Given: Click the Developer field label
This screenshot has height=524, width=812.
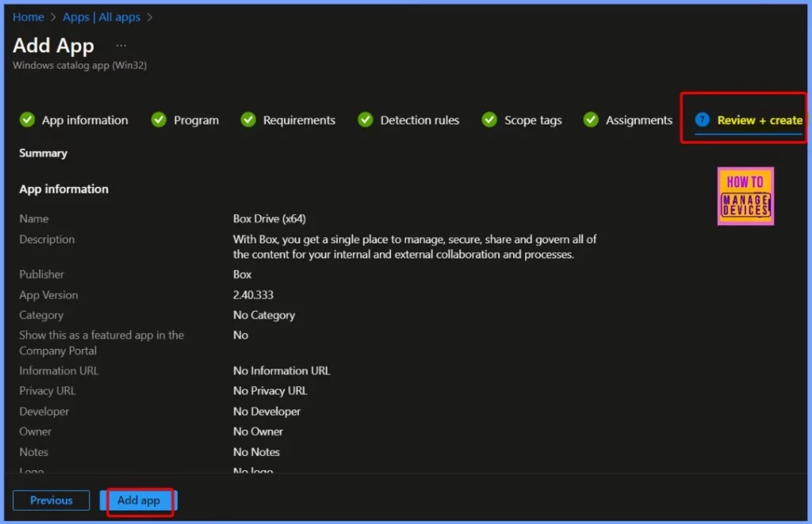Looking at the screenshot, I should (x=44, y=411).
